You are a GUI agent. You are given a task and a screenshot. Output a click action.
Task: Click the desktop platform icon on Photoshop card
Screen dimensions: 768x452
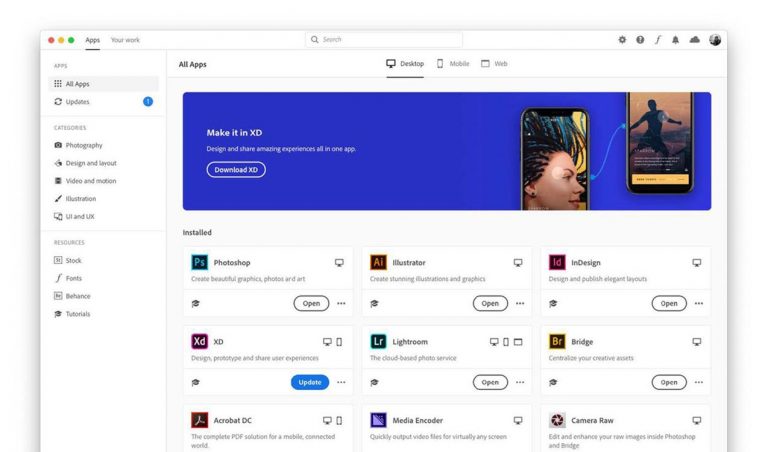tap(339, 263)
